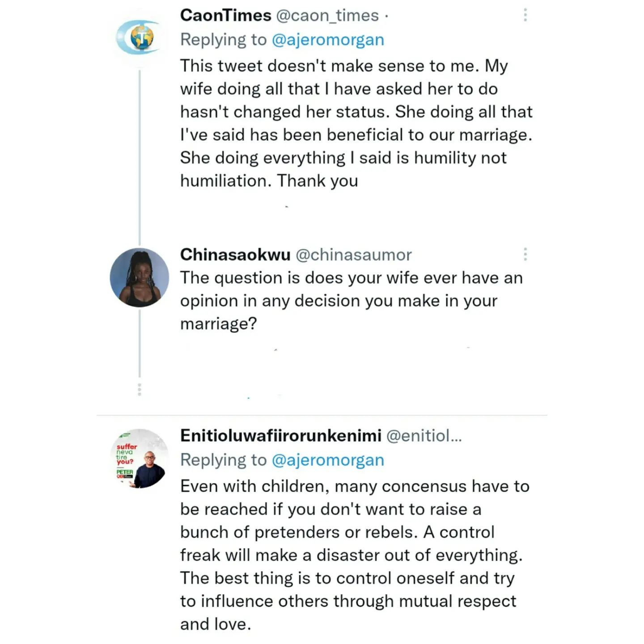Screen dimensions: 644x644
Task: Click the "Replying to" text under CaonTimes
Action: (223, 39)
